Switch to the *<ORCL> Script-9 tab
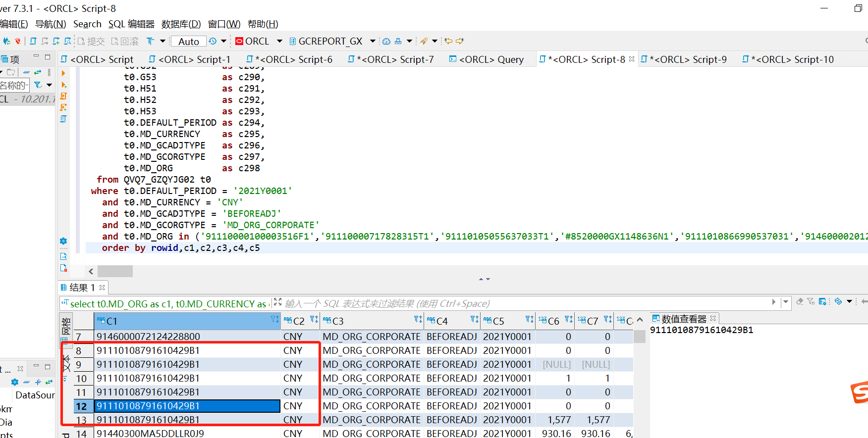The image size is (868, 438). pyautogui.click(x=684, y=59)
